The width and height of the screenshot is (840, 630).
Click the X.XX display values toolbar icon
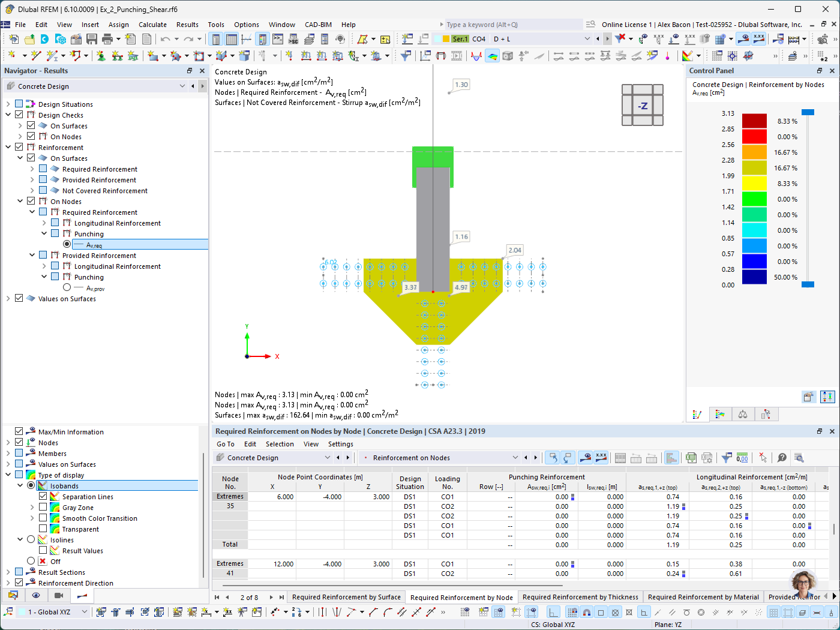coord(601,457)
